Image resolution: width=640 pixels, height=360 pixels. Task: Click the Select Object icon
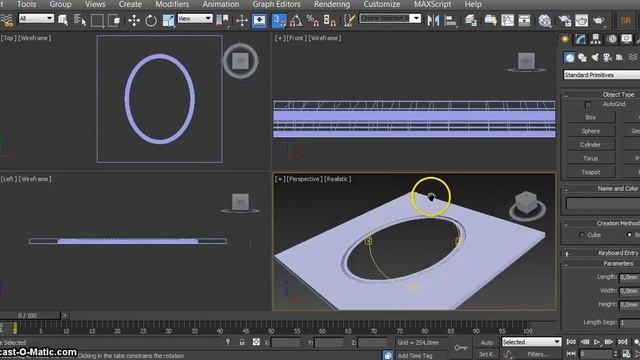(63, 20)
